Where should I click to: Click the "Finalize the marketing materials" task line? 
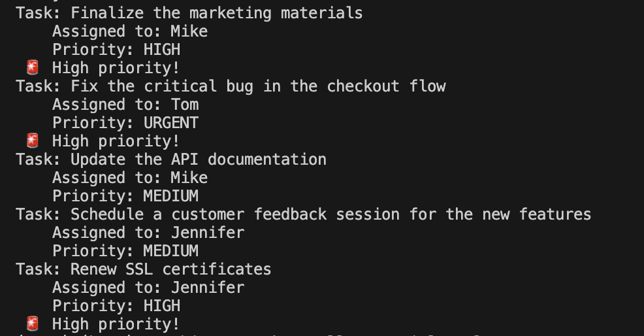189,12
